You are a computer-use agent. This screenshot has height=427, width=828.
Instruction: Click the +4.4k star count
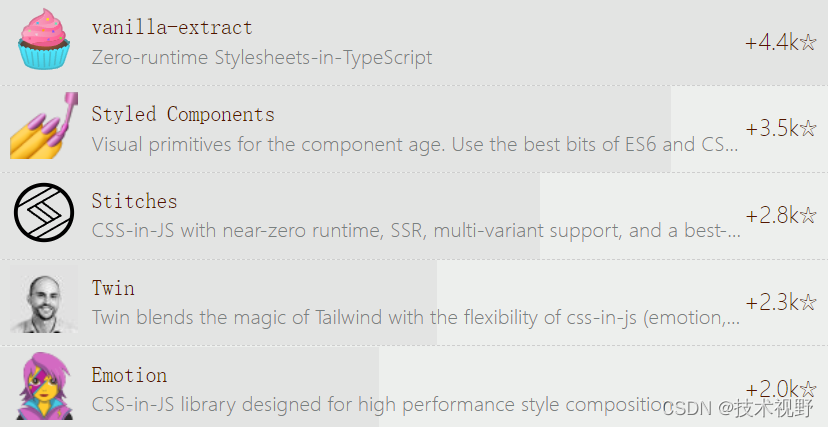[x=780, y=42]
